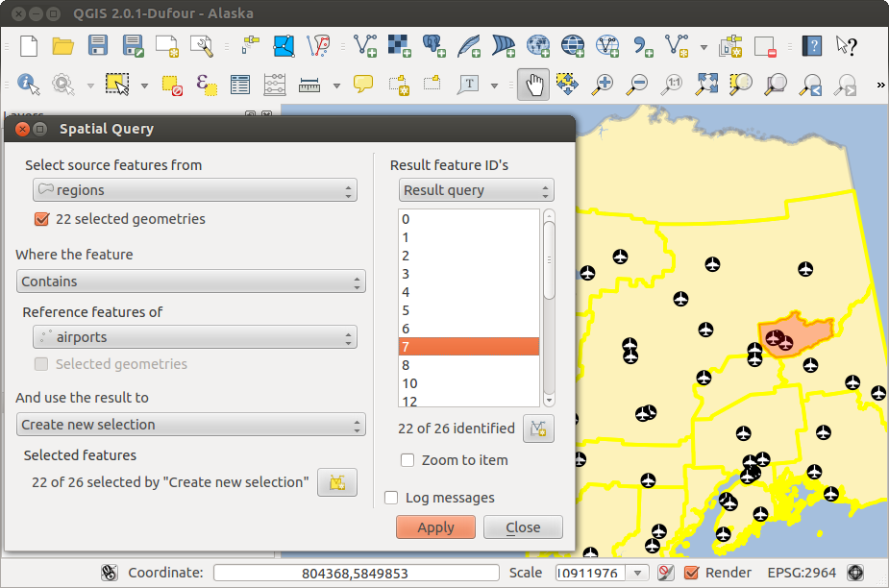Open the Contains spatial operator dropdown
The image size is (889, 588).
(x=190, y=282)
